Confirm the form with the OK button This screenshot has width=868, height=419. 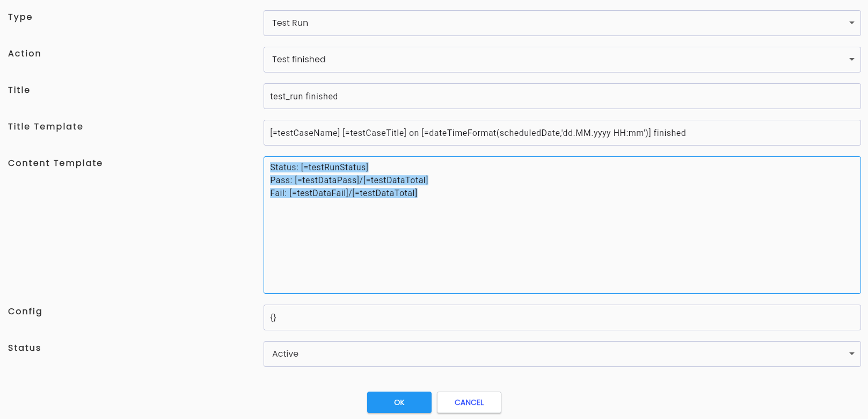399,402
